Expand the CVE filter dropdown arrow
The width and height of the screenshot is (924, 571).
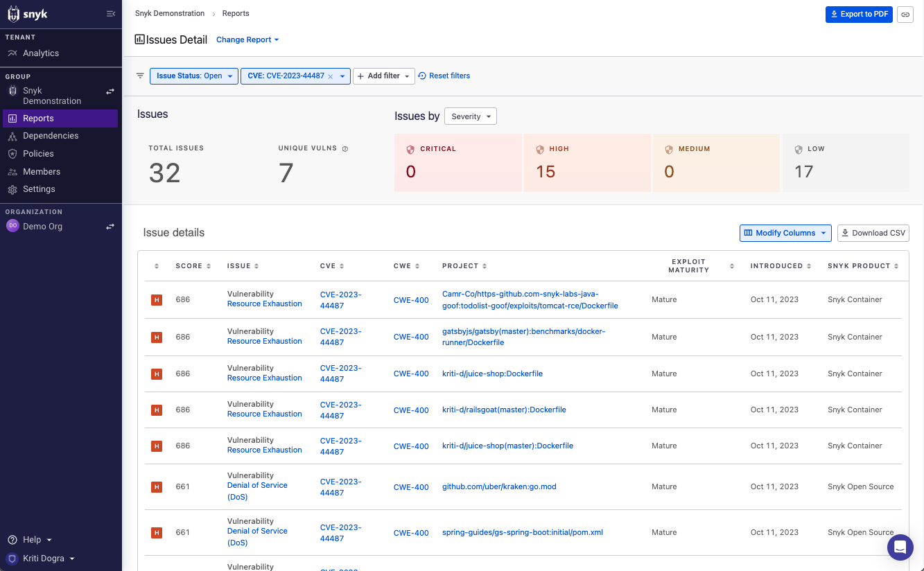coord(342,76)
